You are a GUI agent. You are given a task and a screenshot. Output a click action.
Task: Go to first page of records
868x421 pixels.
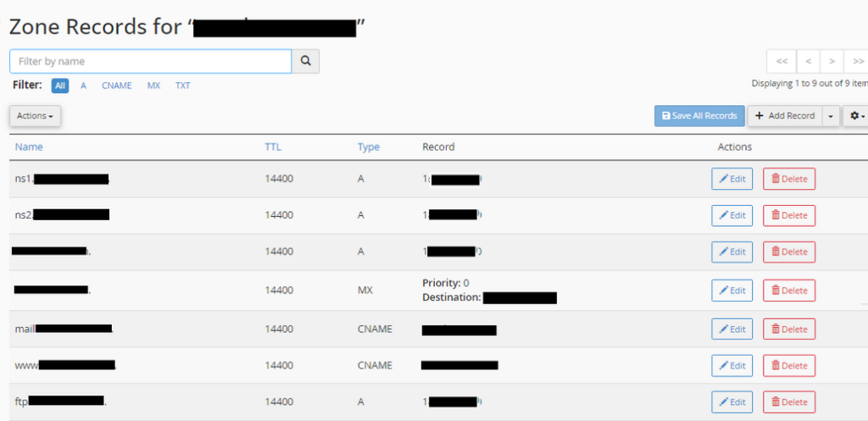[782, 62]
